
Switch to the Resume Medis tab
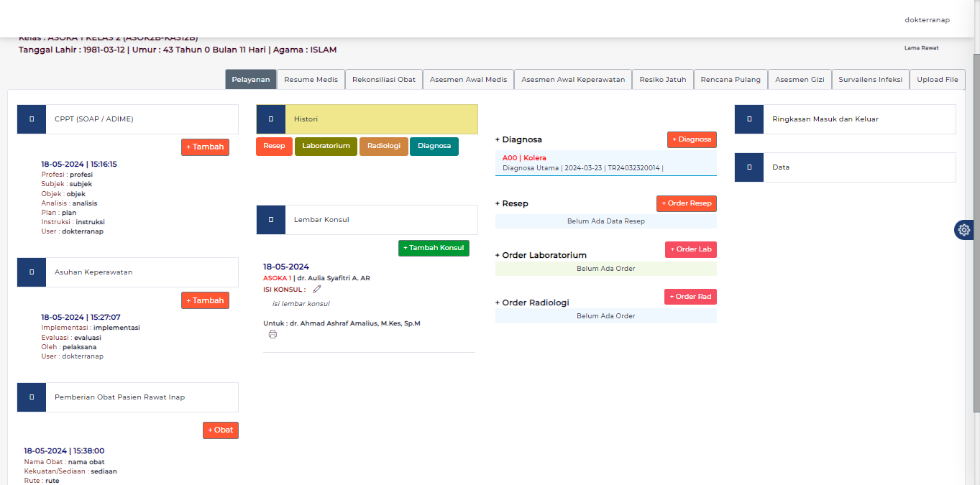click(x=311, y=79)
